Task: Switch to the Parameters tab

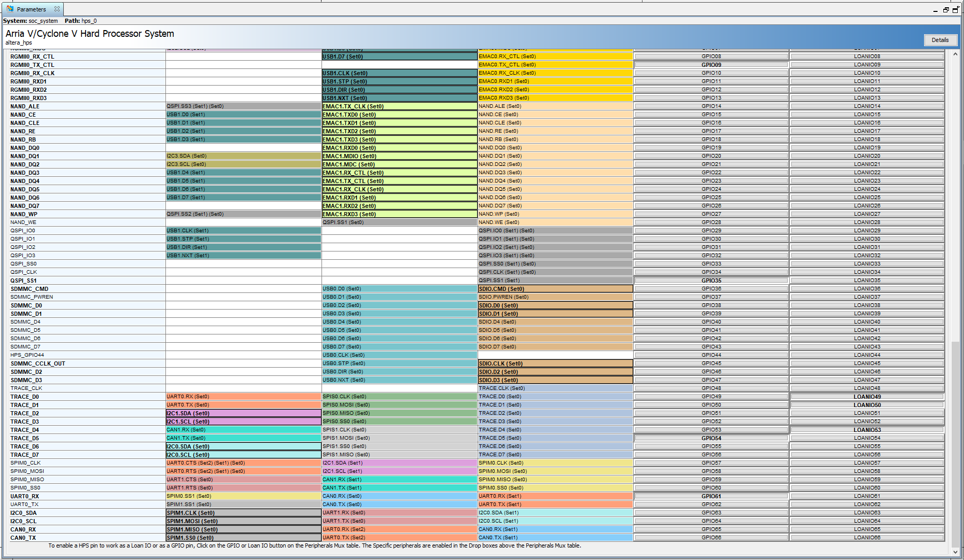Action: pos(31,9)
